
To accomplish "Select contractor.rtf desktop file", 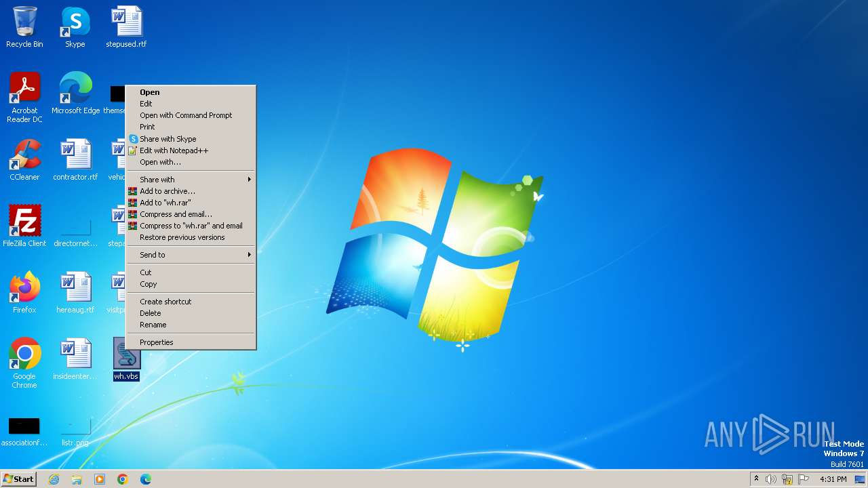I will pos(75,160).
